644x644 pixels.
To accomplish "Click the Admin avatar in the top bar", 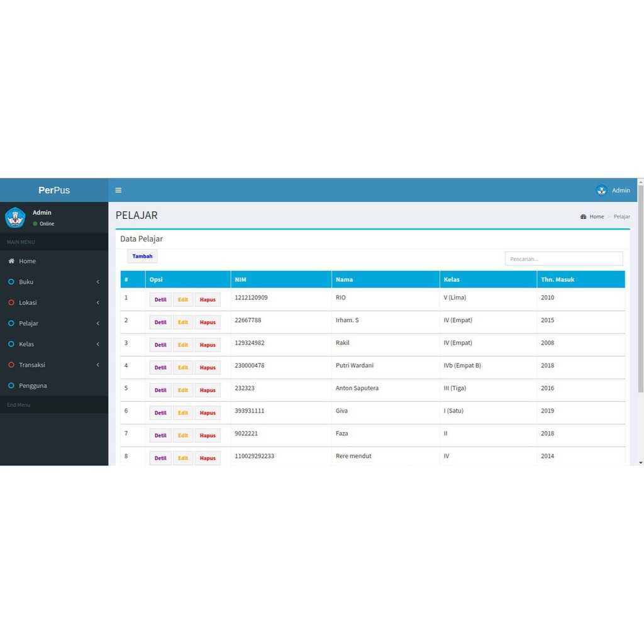I will click(601, 191).
